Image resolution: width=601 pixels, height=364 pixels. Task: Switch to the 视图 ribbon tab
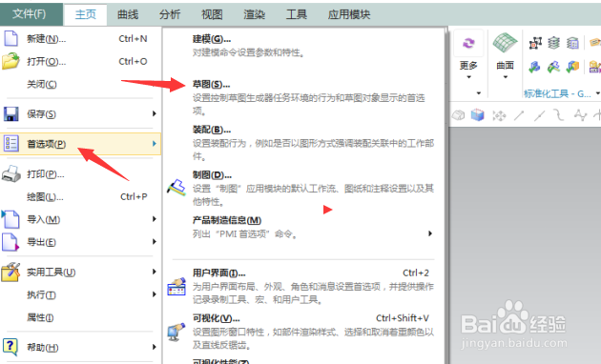pyautogui.click(x=212, y=14)
